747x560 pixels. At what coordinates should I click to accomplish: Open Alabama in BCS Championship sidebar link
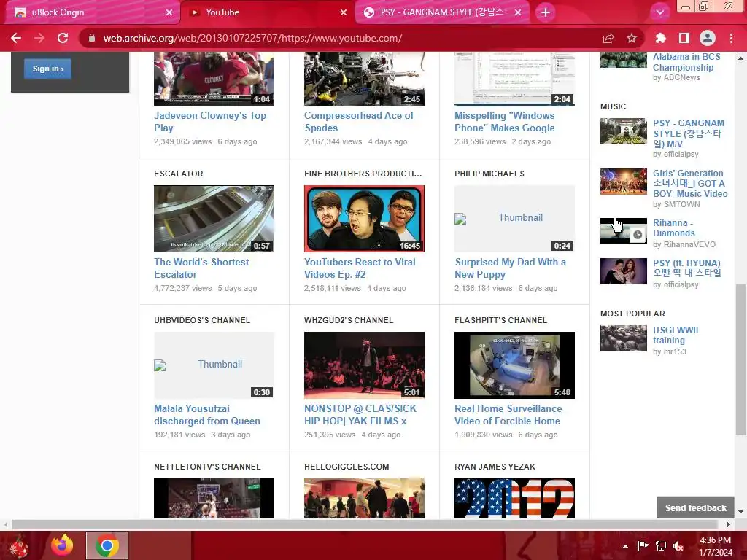click(686, 63)
